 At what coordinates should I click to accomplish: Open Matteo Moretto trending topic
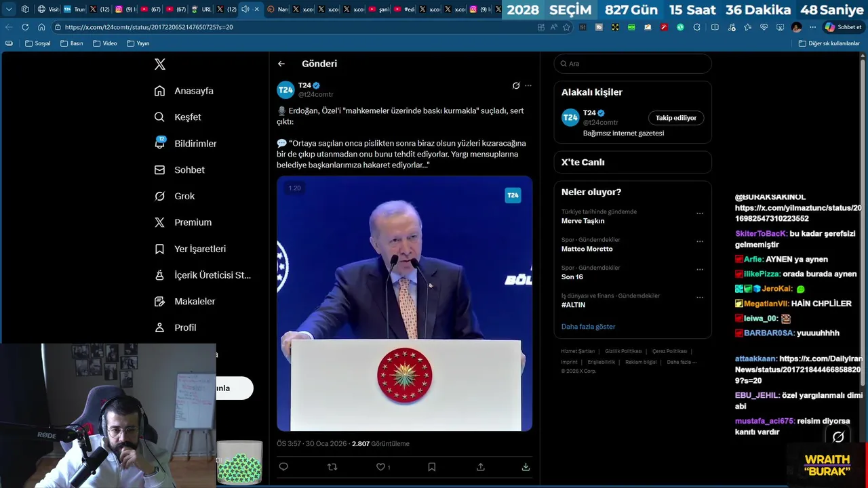tap(587, 249)
